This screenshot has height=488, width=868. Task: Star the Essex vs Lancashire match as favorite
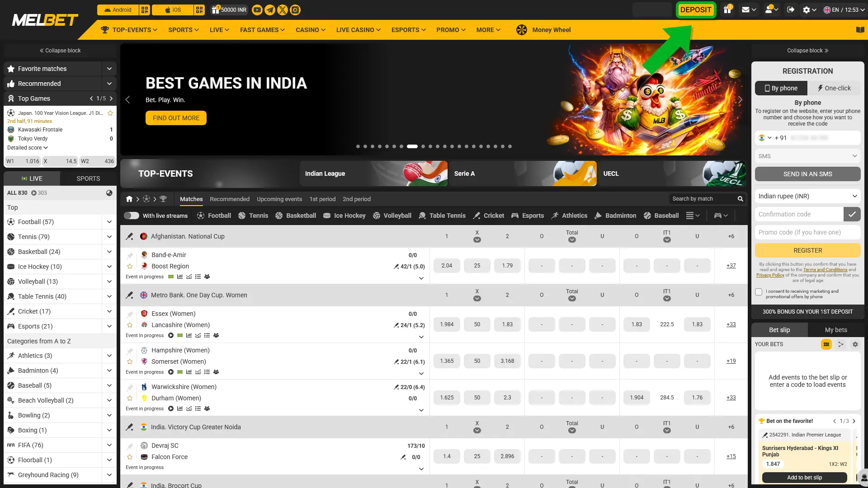pyautogui.click(x=130, y=325)
